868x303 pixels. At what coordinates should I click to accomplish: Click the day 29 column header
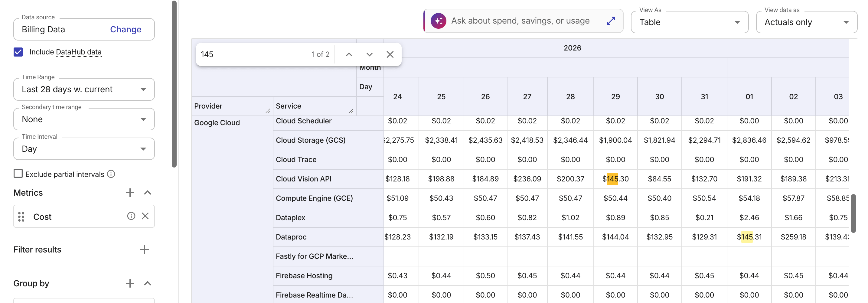pyautogui.click(x=615, y=97)
